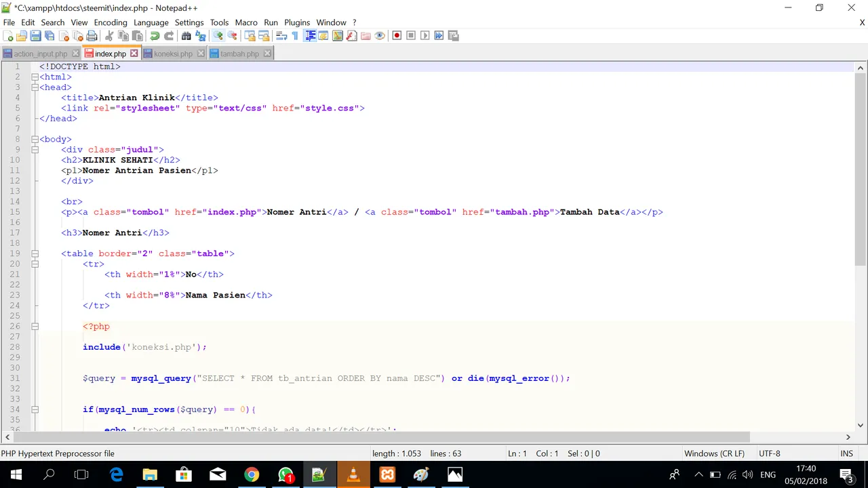Image resolution: width=868 pixels, height=488 pixels.
Task: Click the green Undo arrow
Action: [x=155, y=36]
